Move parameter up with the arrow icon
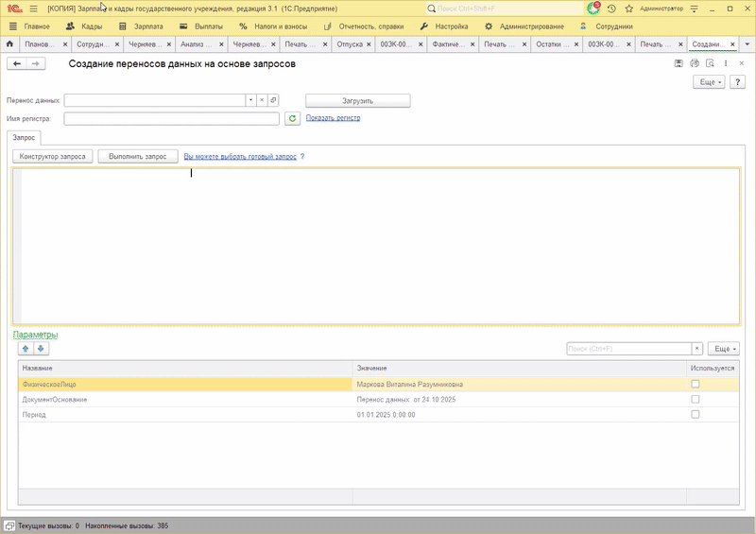Image resolution: width=756 pixels, height=534 pixels. [x=26, y=349]
